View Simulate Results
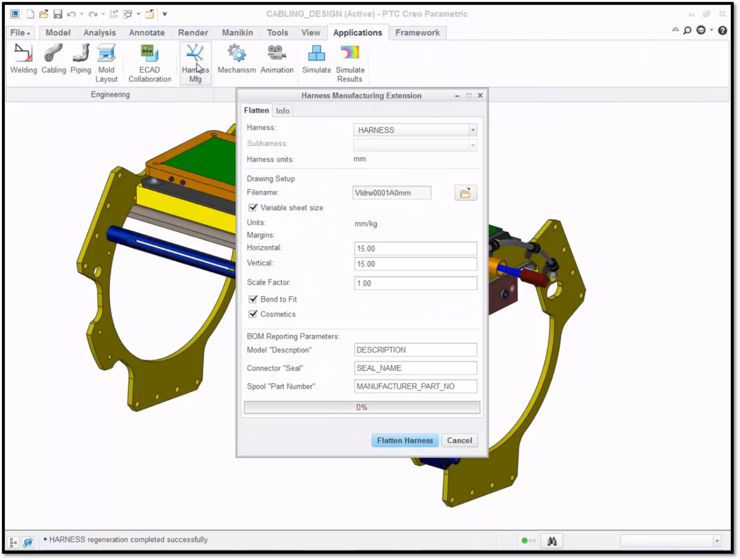This screenshot has height=560, width=740. pos(350,64)
